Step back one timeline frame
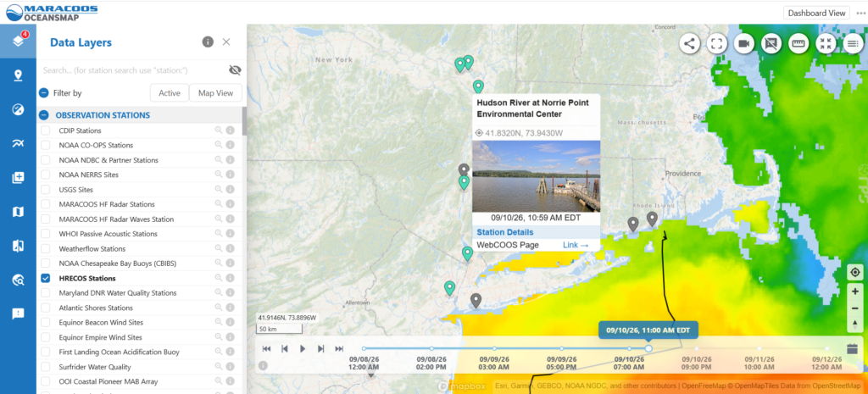The image size is (868, 394). (285, 348)
